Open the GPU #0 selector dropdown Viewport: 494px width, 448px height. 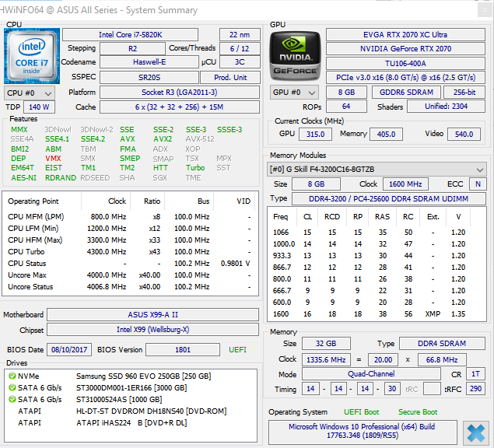[x=294, y=93]
